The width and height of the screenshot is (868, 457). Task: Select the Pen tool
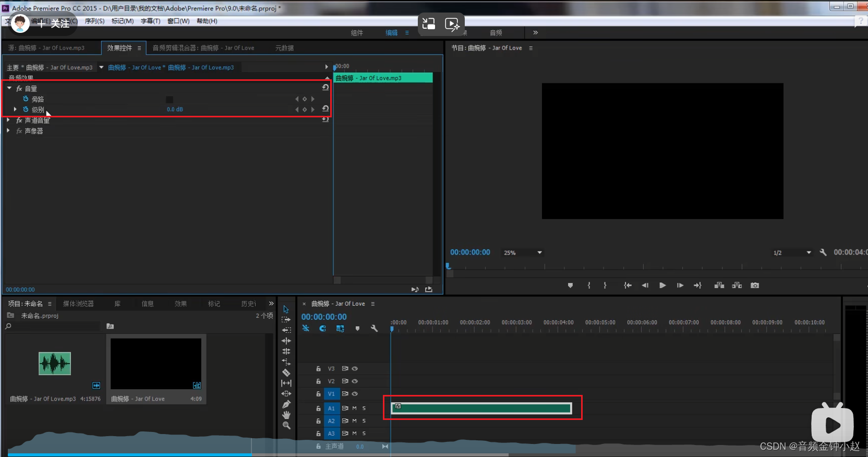point(286,404)
